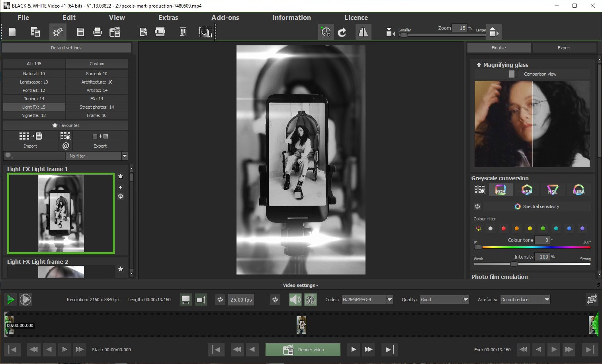The image size is (602, 364).
Task: Click the Render video button
Action: point(303,350)
